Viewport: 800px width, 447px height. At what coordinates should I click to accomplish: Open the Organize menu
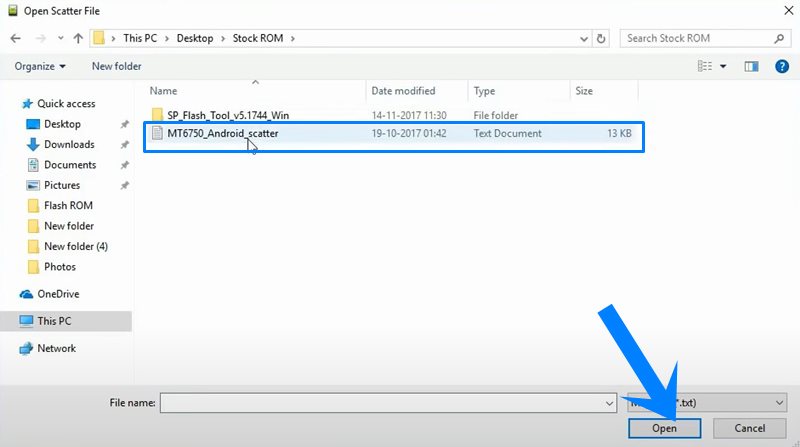click(x=40, y=66)
